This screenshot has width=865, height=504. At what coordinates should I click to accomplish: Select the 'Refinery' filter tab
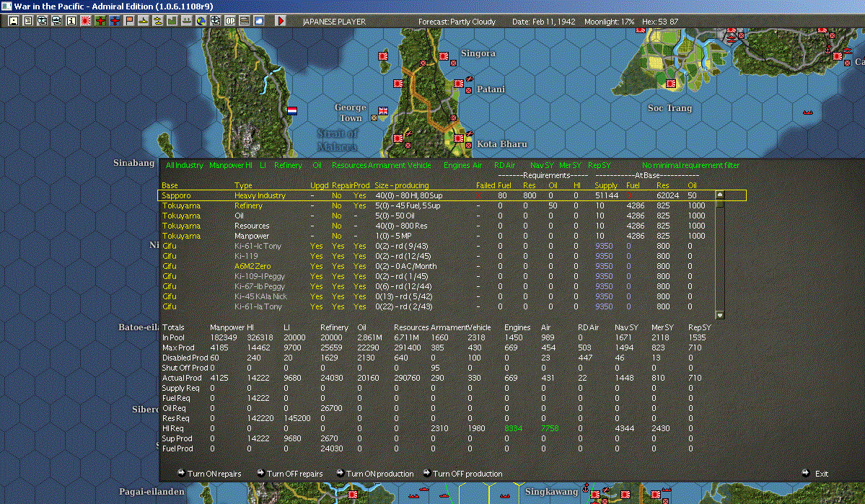click(288, 165)
